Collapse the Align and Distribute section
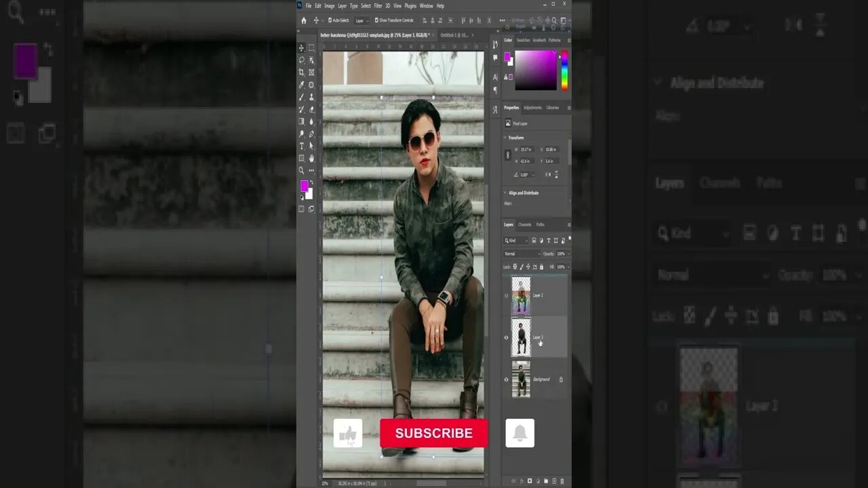868x488 pixels. click(x=505, y=192)
